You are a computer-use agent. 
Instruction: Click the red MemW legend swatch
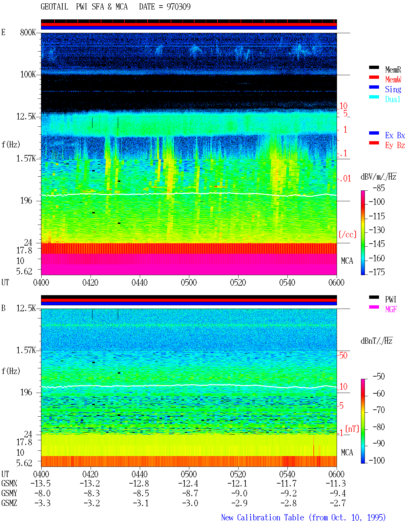click(374, 77)
